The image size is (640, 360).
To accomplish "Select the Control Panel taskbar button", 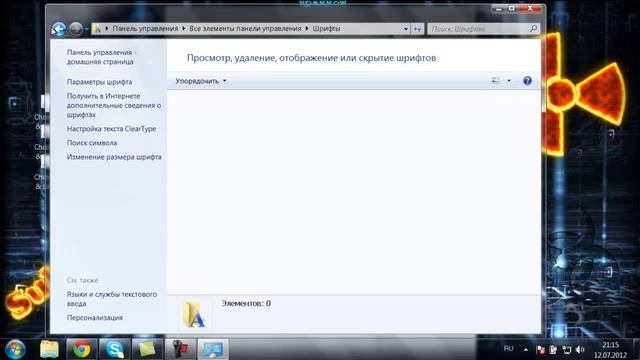I will (x=213, y=349).
